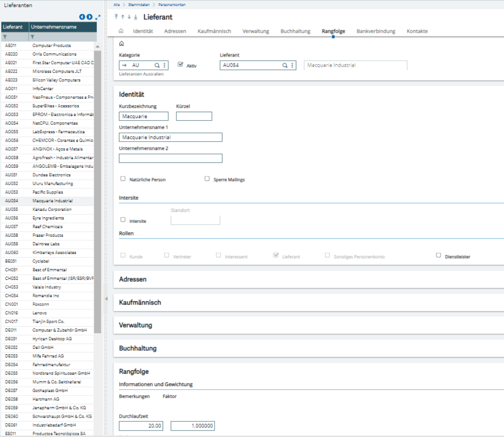Go to previous list page arrow

coord(82,17)
